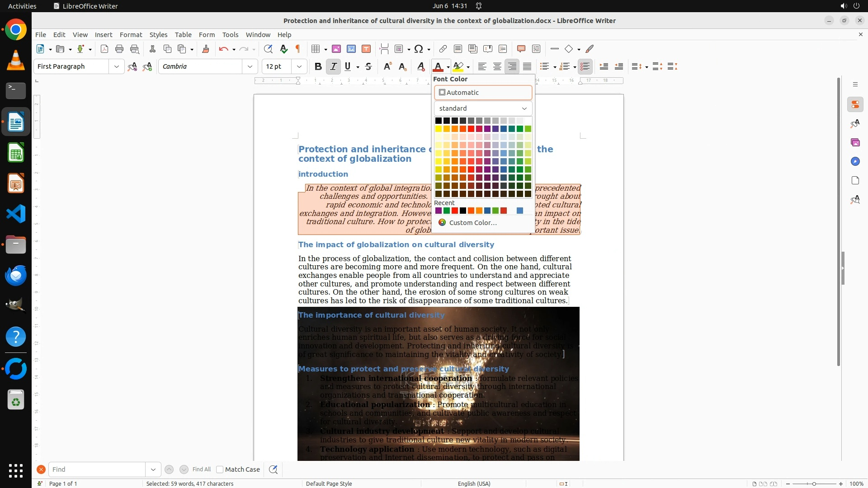868x488 pixels.
Task: Click the Insert Special Character omega icon
Action: coord(419,49)
